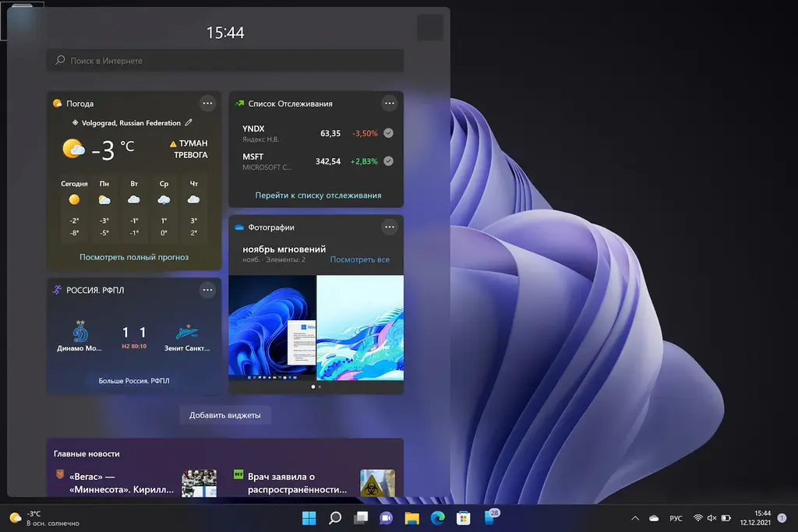Open clock and date 12.12.2021
Screen dimensions: 798x532
click(x=755, y=518)
